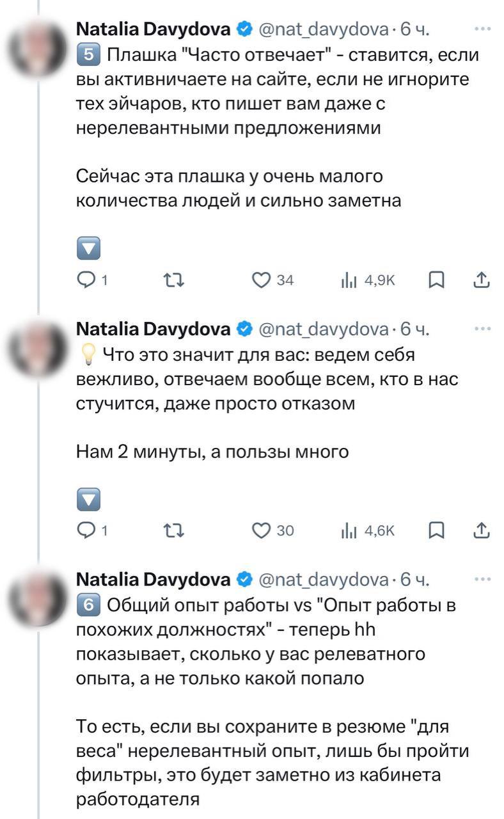View analytics showing 4,9K views
The width and height of the screenshot is (504, 819).
click(x=349, y=280)
